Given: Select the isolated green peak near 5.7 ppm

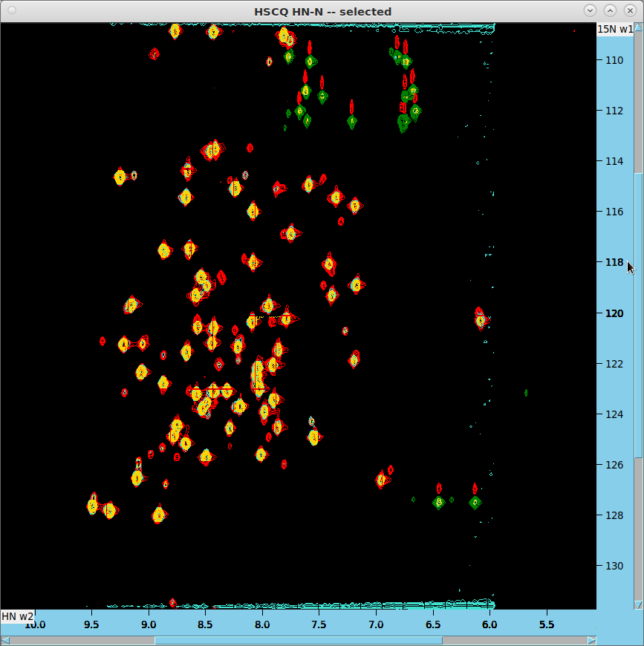Looking at the screenshot, I should click(x=526, y=392).
